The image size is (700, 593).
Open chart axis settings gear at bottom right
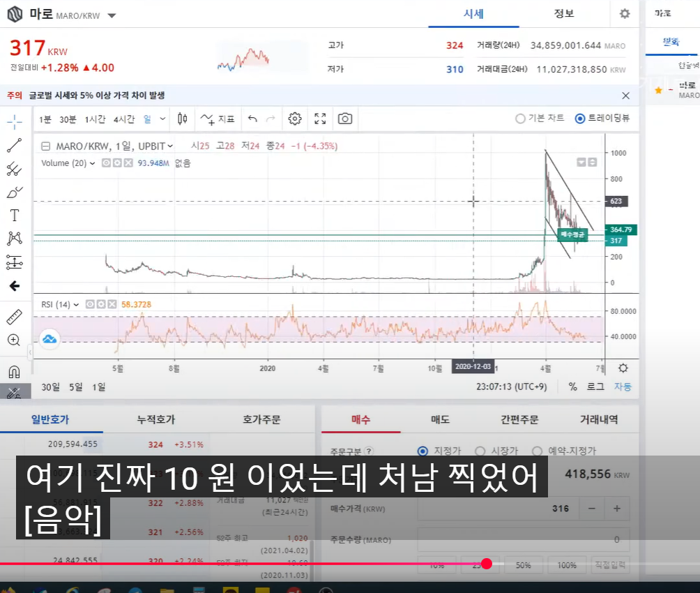(623, 368)
